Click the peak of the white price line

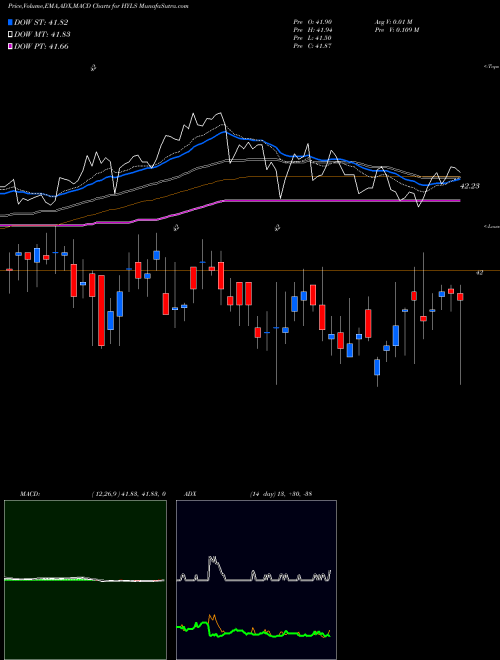(x=219, y=113)
